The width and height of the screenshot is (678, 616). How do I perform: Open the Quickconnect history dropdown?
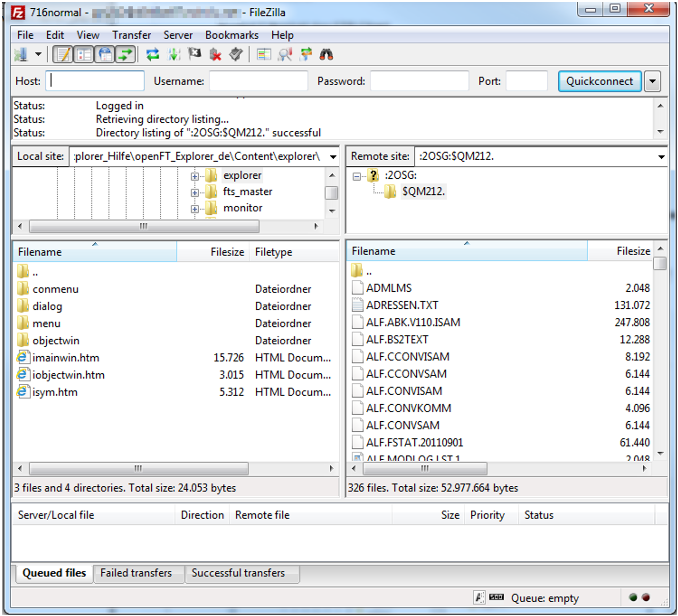pos(652,81)
